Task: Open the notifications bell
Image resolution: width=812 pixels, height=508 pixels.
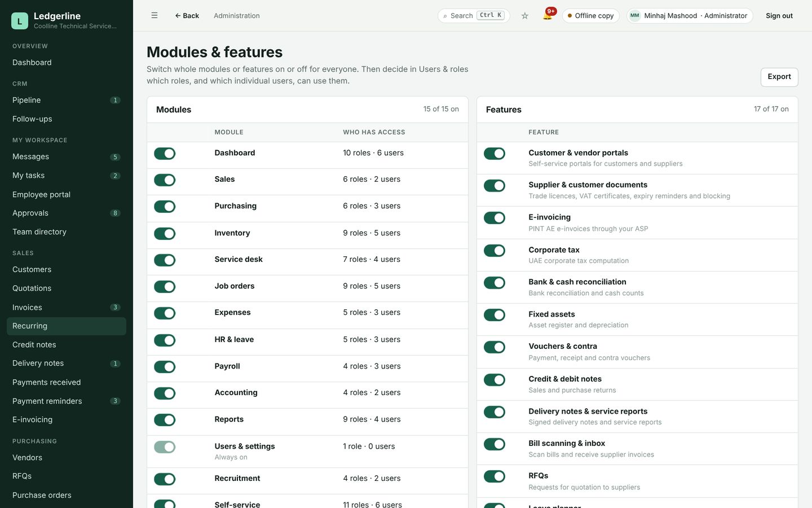Action: (x=548, y=15)
